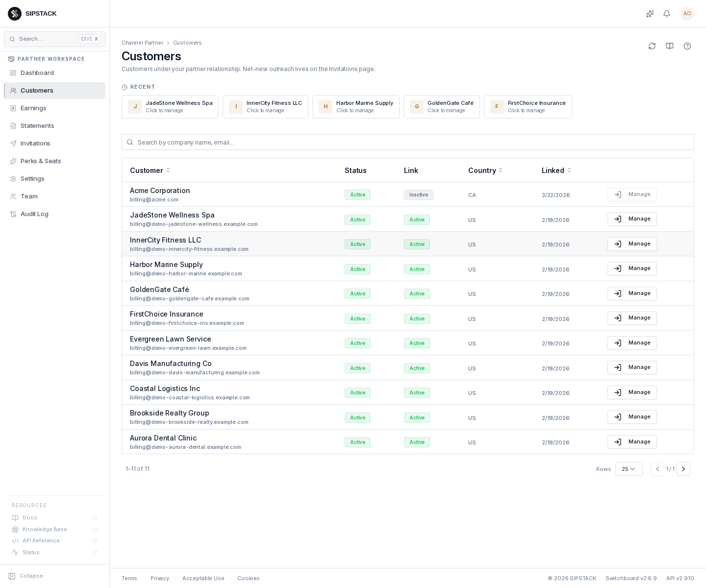Viewport: 706px width, 588px height.
Task: Open Terms footer link
Action: click(129, 578)
